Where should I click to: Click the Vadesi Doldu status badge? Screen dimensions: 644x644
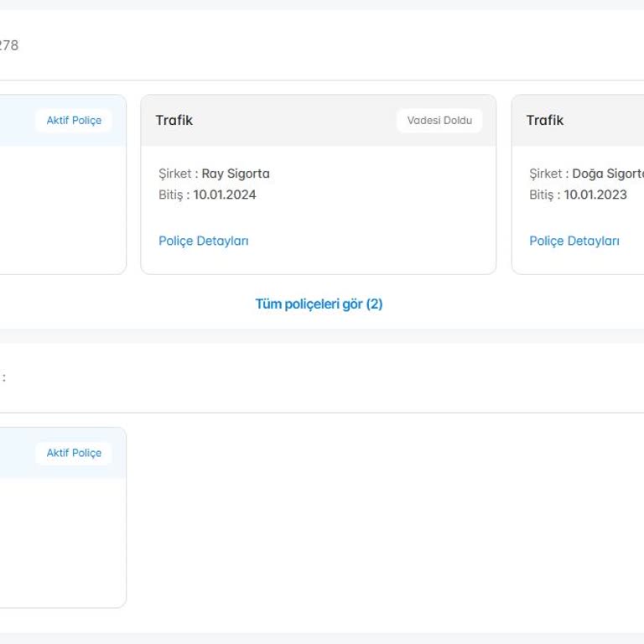click(x=439, y=120)
